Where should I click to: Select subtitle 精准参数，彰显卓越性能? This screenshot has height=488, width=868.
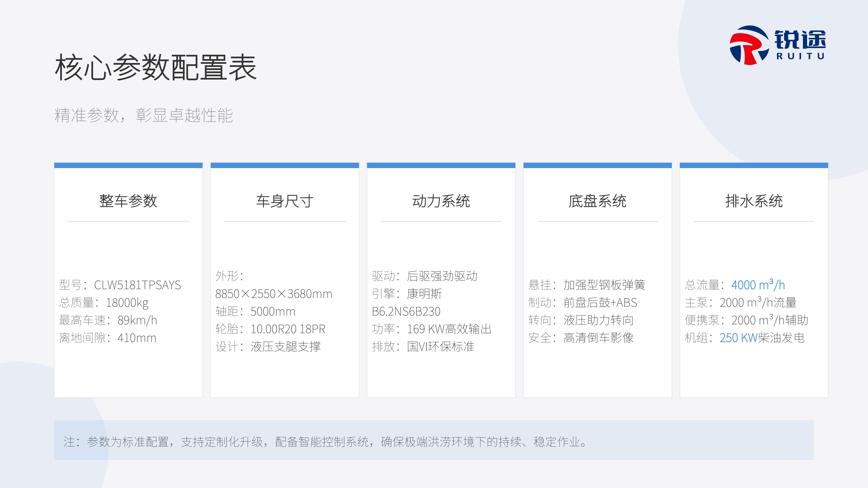(144, 115)
